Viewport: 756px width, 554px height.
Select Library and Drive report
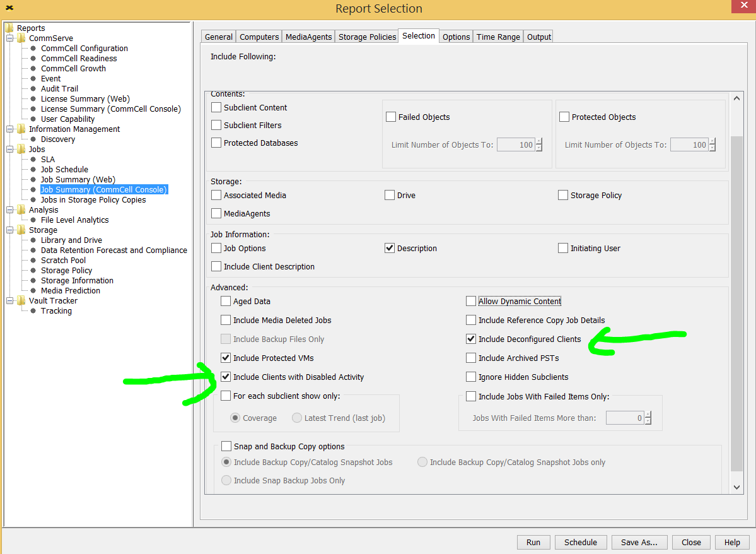pyautogui.click(x=71, y=240)
